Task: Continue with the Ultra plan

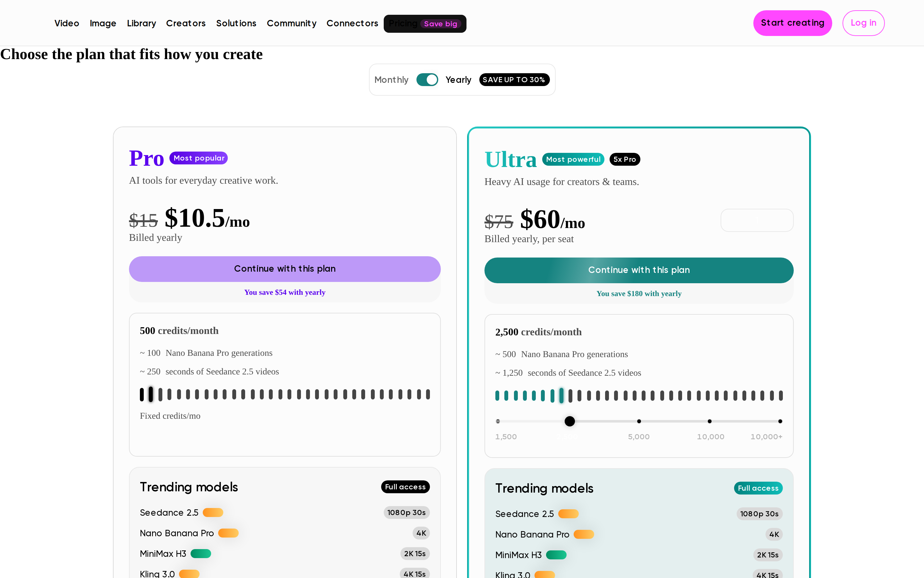Action: [x=639, y=270]
